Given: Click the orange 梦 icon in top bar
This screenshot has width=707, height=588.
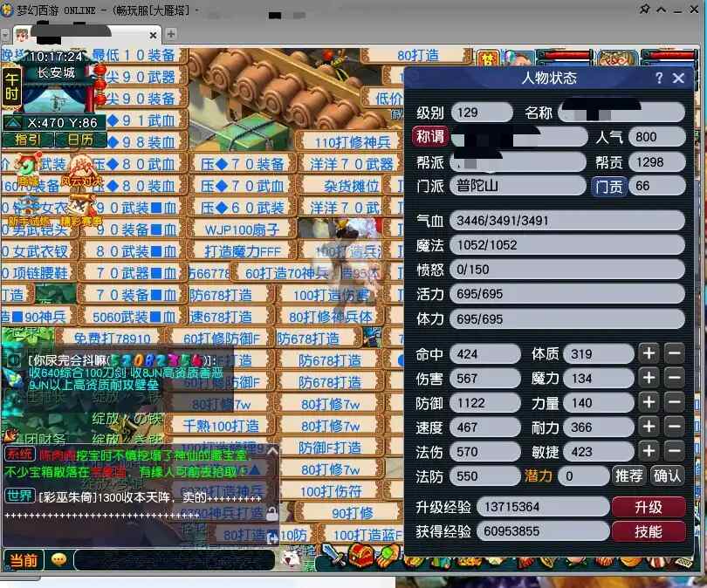Looking at the screenshot, I should point(488,58).
